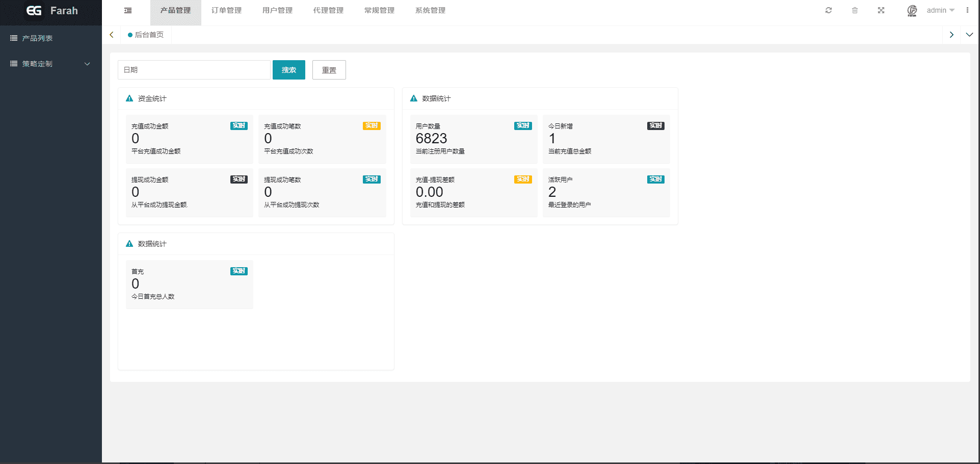Click the 重置 reset button
The height and width of the screenshot is (464, 980).
coord(329,70)
